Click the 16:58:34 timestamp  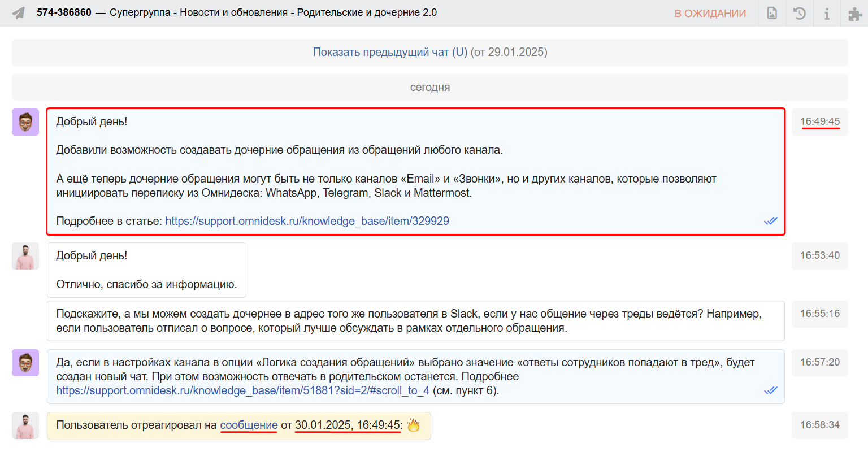tap(819, 425)
